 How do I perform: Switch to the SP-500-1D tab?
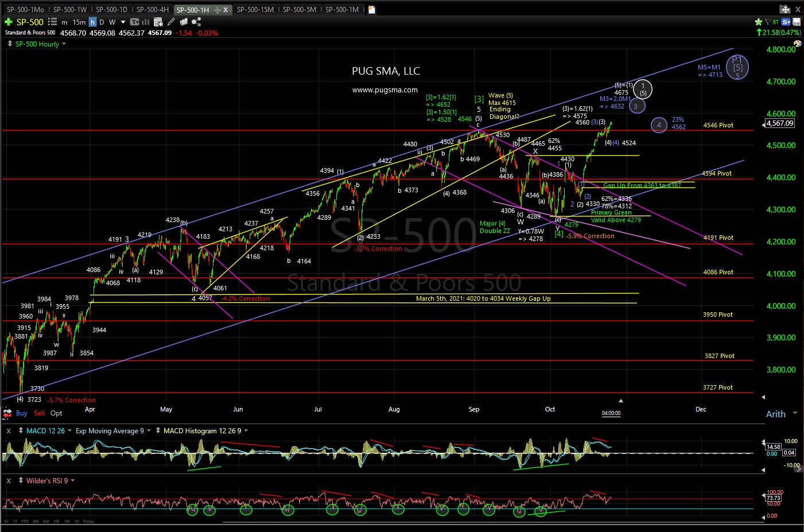pos(111,10)
